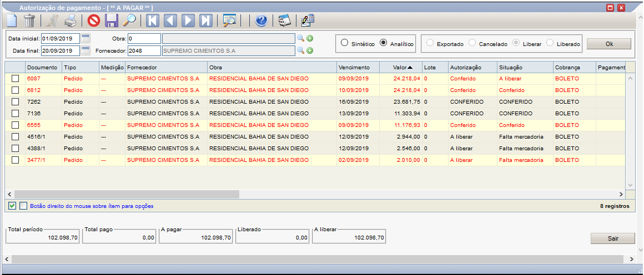Sort by the Autorização column header
The width and height of the screenshot is (644, 275).
472,67
